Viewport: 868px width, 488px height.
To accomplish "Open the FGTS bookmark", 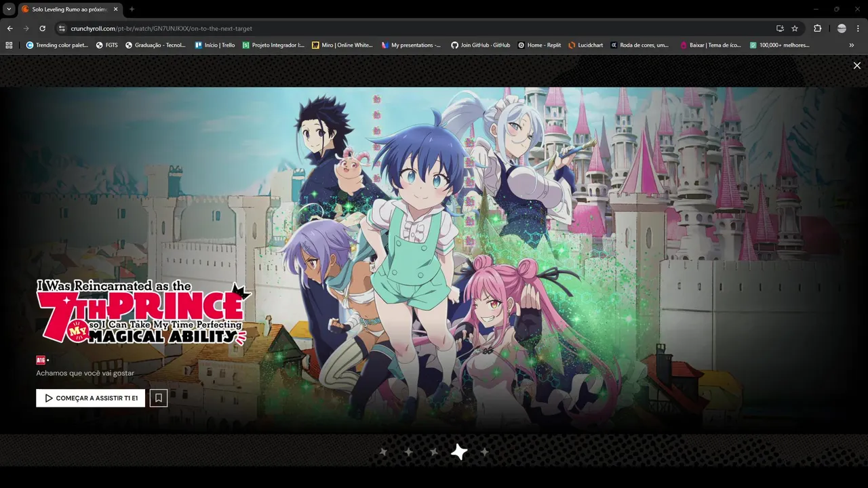I will tap(107, 45).
